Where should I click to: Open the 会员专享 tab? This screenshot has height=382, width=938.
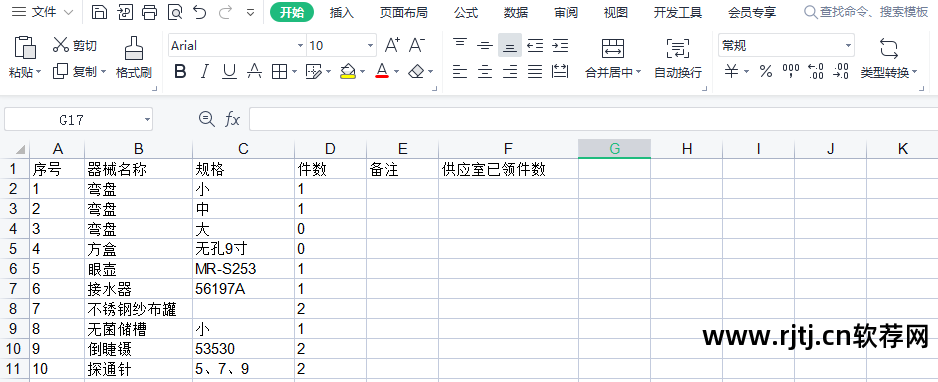coord(752,12)
